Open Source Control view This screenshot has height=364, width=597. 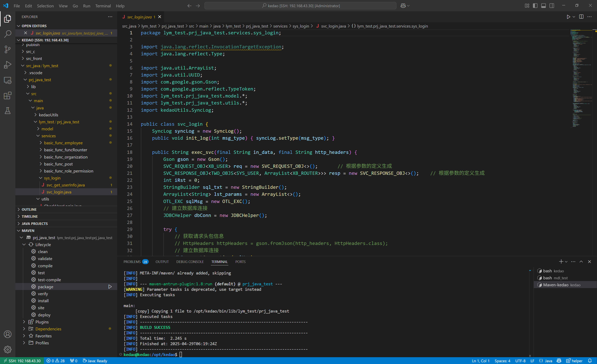[x=8, y=49]
